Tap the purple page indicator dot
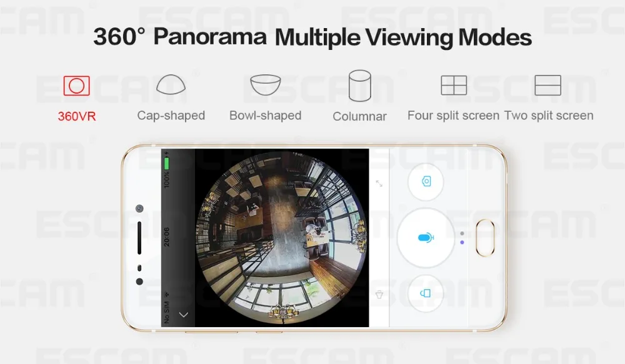Image resolution: width=625 pixels, height=364 pixels. pos(462,242)
